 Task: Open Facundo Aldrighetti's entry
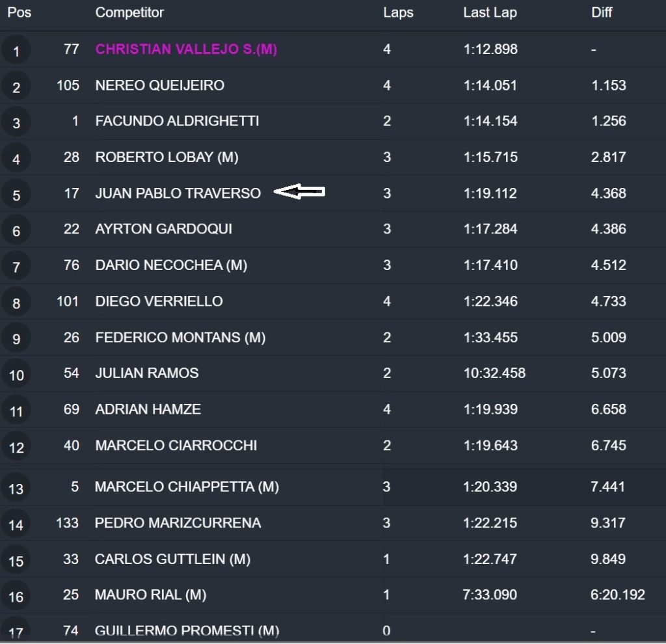177,121
